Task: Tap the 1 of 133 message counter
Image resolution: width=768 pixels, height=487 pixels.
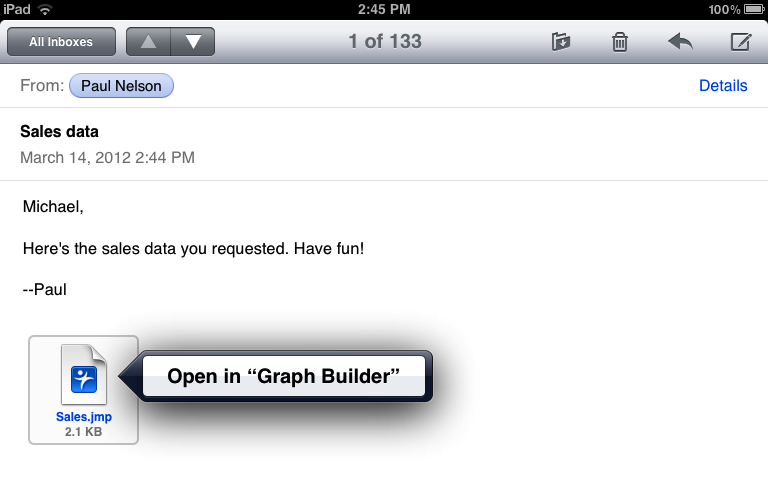Action: click(x=385, y=42)
